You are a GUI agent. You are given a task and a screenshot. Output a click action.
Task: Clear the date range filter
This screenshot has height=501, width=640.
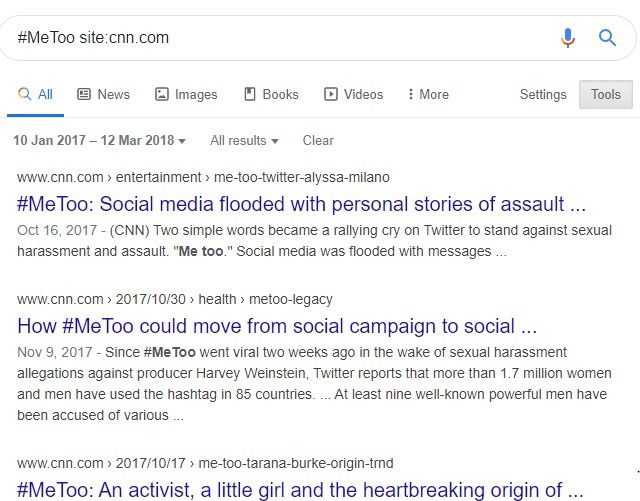318,141
